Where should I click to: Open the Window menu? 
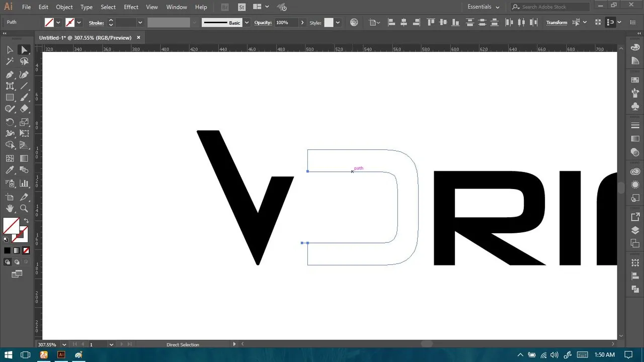[177, 7]
